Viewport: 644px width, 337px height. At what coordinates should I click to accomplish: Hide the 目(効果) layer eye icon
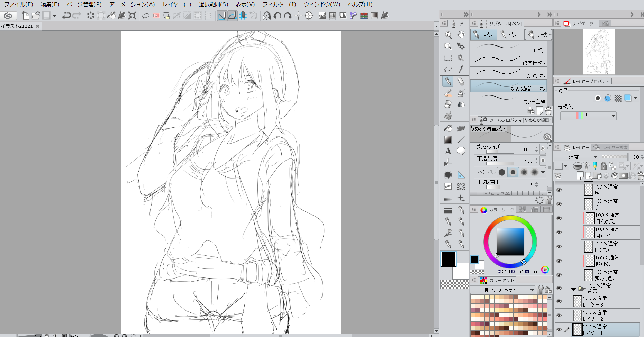[x=559, y=218]
